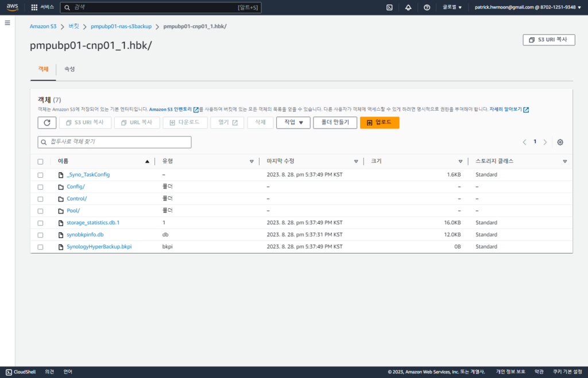Click the URL 복사 button

pyautogui.click(x=137, y=123)
